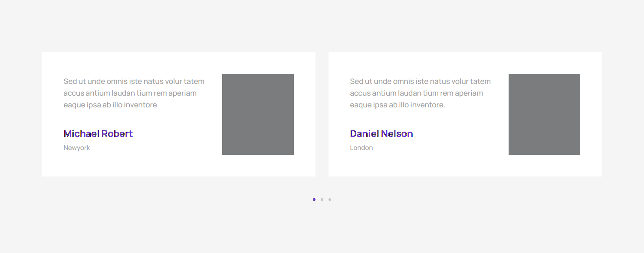Click the London location label
The height and width of the screenshot is (253, 644).
[x=361, y=148]
